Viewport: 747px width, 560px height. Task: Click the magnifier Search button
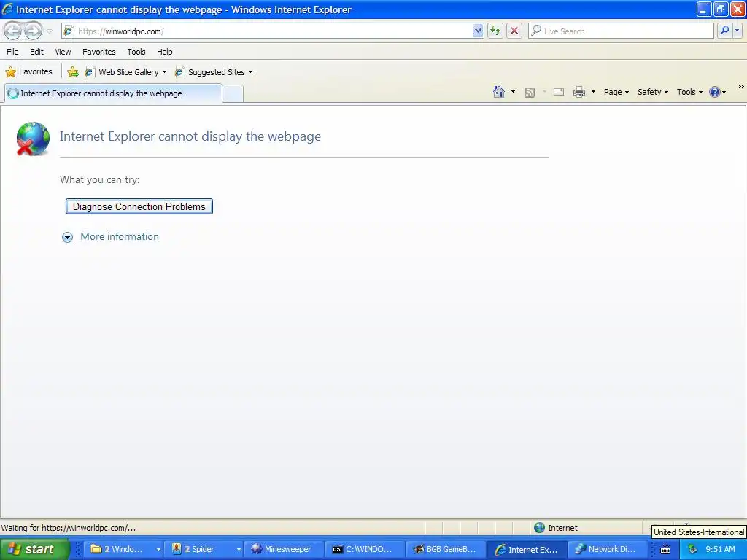click(x=724, y=31)
